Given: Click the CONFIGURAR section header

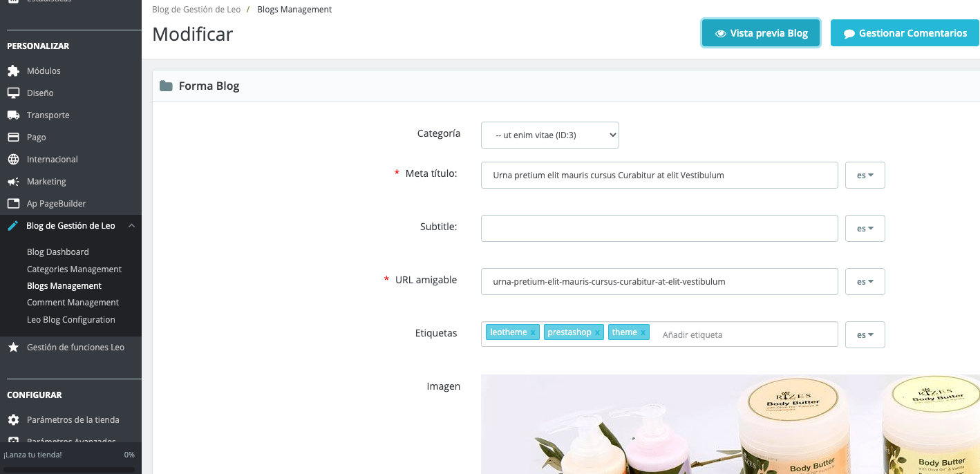Looking at the screenshot, I should 35,395.
